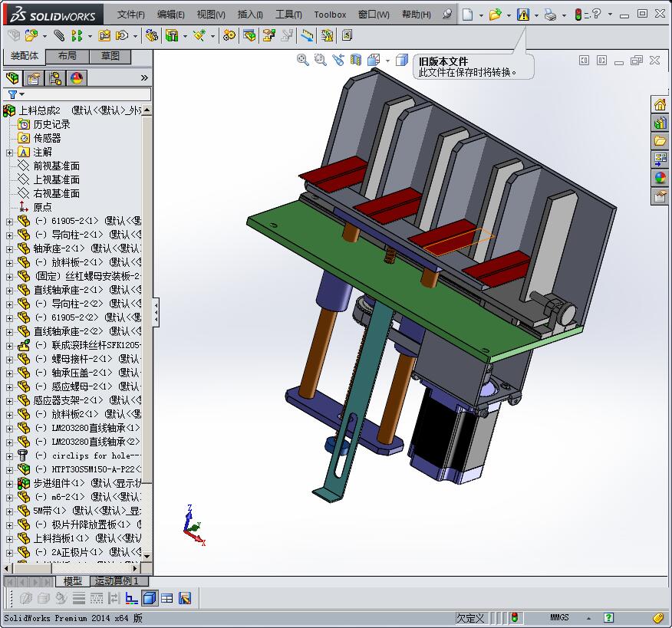Expand the 61905-2<1> component node

click(9, 222)
